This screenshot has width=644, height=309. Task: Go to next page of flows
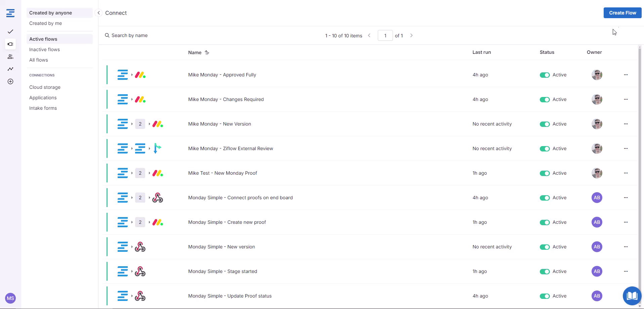coord(411,35)
